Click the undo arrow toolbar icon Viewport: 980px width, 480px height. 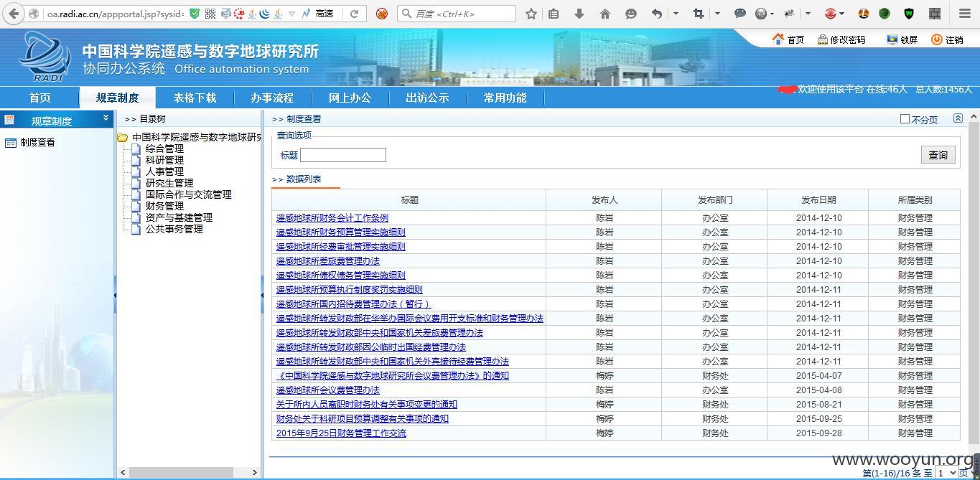(x=657, y=14)
